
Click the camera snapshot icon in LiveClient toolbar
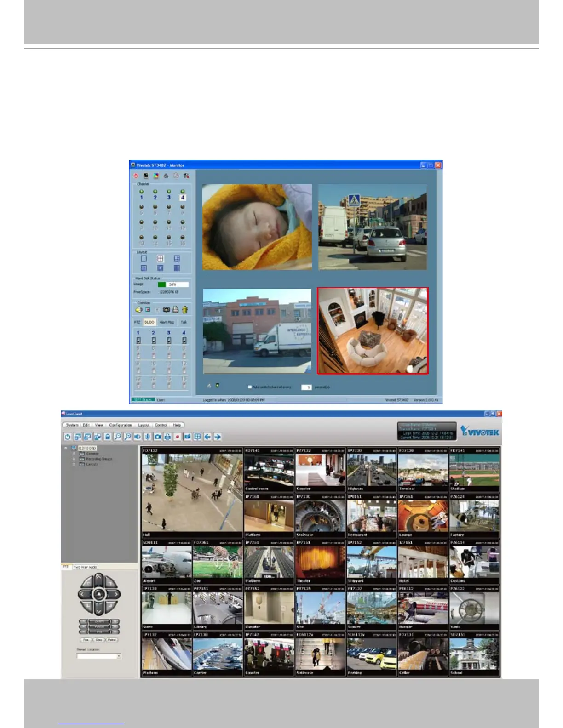[157, 437]
